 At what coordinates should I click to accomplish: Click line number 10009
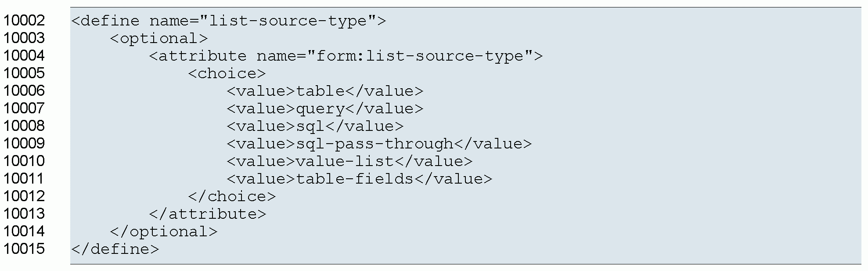pyautogui.click(x=24, y=144)
